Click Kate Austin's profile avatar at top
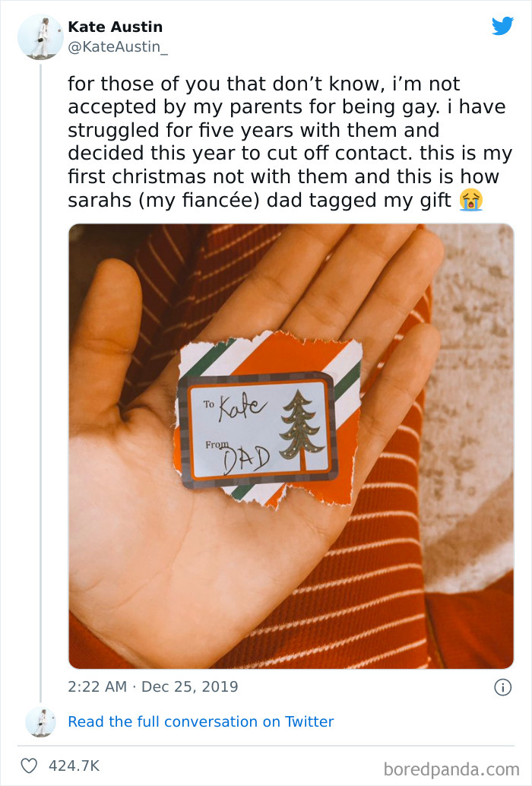This screenshot has width=532, height=786. 40,36
